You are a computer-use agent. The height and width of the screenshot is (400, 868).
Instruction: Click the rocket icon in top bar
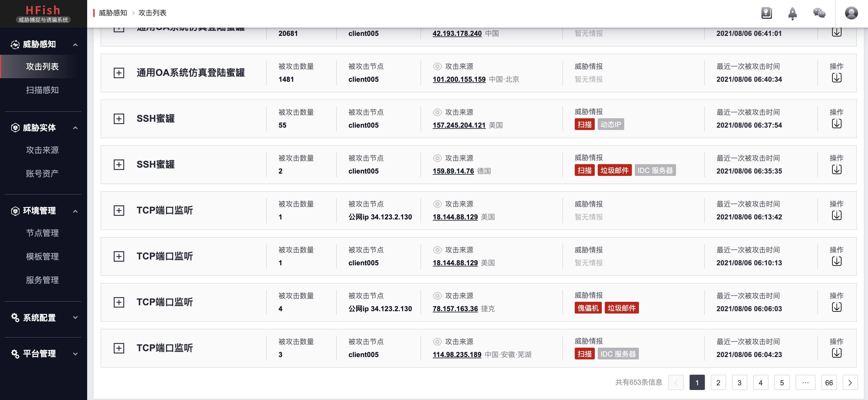click(x=793, y=14)
